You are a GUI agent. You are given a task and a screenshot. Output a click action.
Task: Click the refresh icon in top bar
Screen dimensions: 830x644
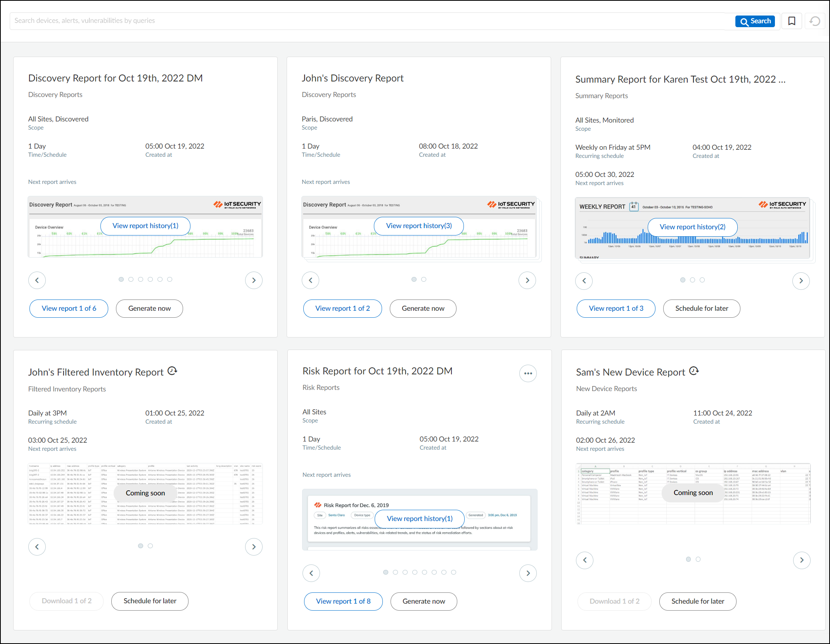(x=815, y=21)
